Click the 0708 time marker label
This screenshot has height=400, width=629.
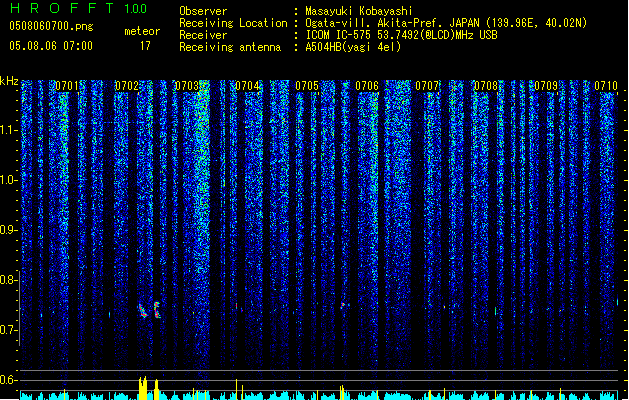pyautogui.click(x=486, y=86)
